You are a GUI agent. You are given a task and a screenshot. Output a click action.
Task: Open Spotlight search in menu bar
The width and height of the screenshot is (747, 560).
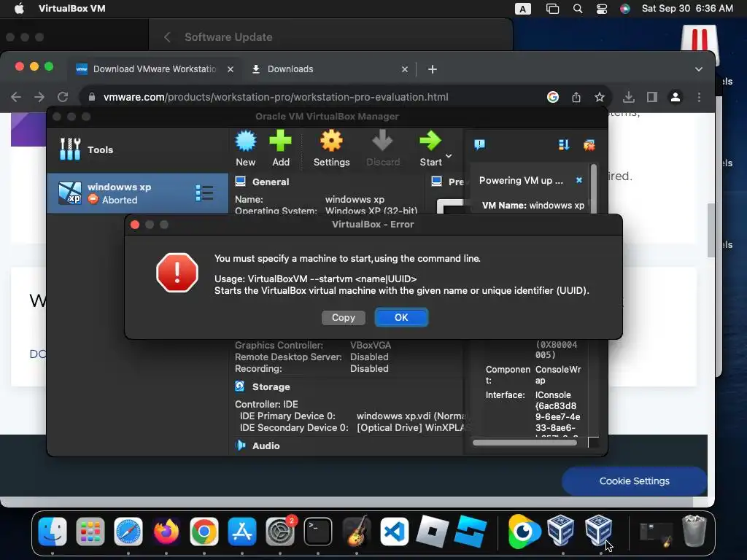[x=578, y=9]
